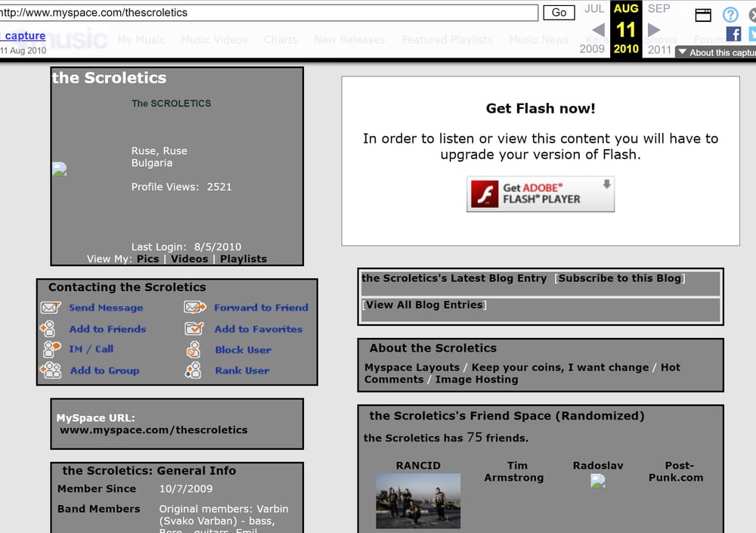
Task: Click the capture link in toolbar
Action: [25, 36]
